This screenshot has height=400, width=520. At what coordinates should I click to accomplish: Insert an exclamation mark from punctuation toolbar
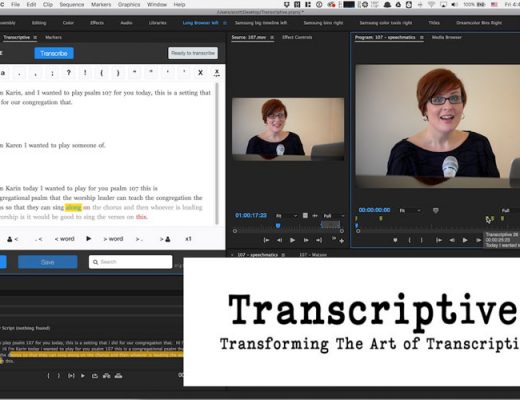85,73
